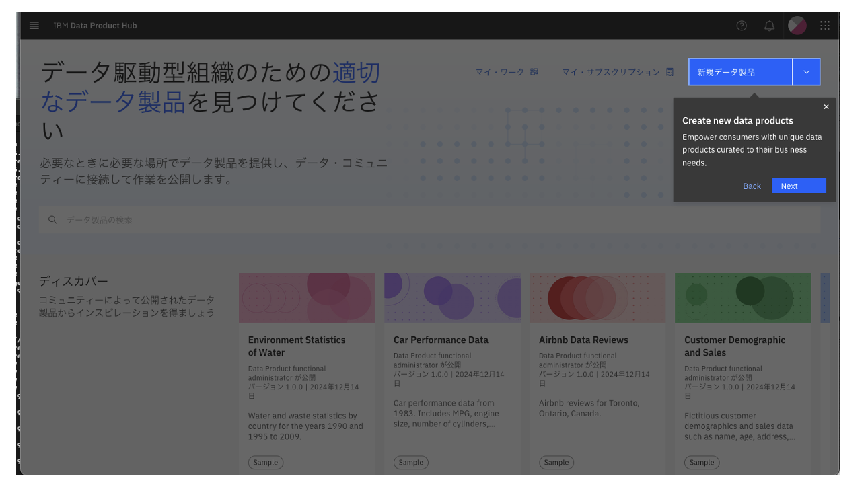Expand the 新規データ製品 dropdown chevron
Viewport: 868px width, 495px height.
tap(806, 71)
